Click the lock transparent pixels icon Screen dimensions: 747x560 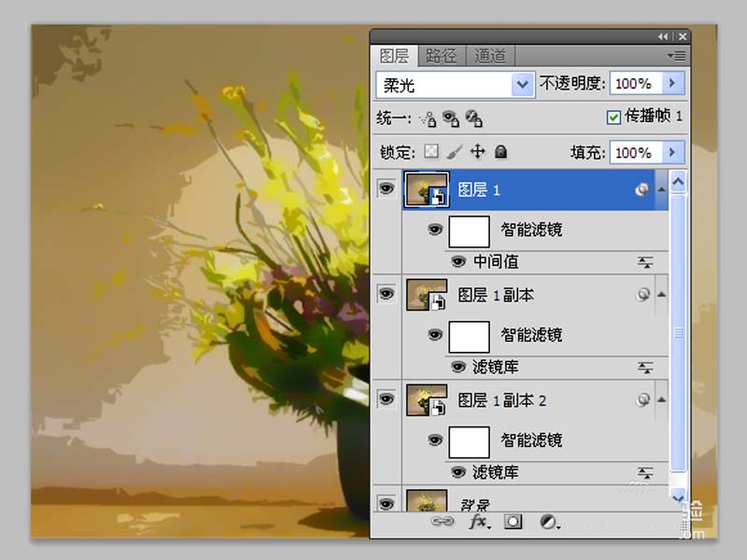[x=431, y=151]
